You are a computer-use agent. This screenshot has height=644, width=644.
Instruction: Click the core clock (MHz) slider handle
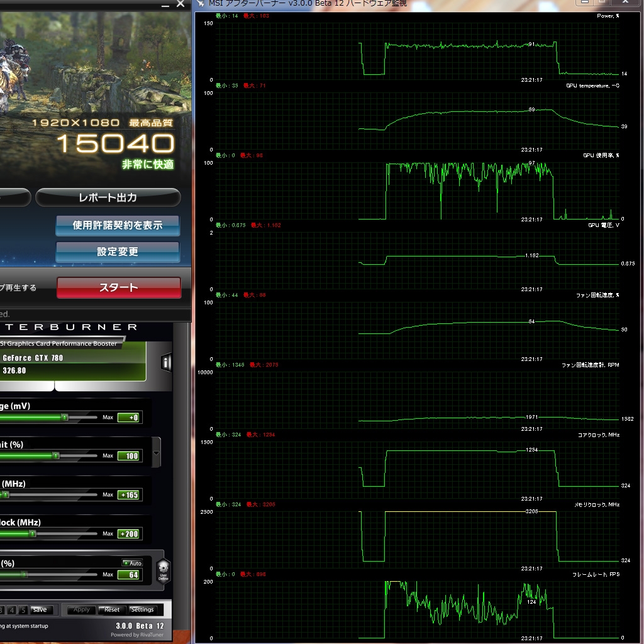pyautogui.click(x=5, y=494)
